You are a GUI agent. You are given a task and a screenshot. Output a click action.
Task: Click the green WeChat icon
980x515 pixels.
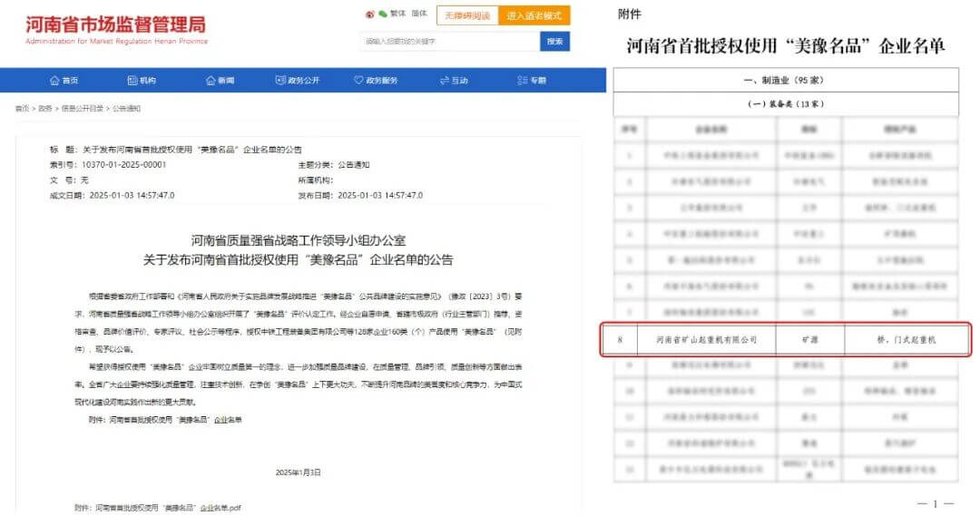coord(383,15)
